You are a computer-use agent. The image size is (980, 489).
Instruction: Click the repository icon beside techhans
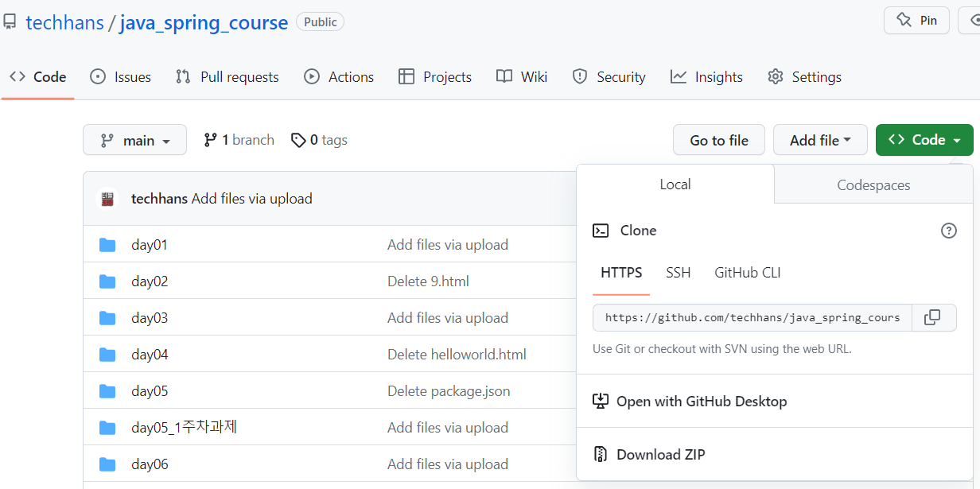(x=10, y=22)
